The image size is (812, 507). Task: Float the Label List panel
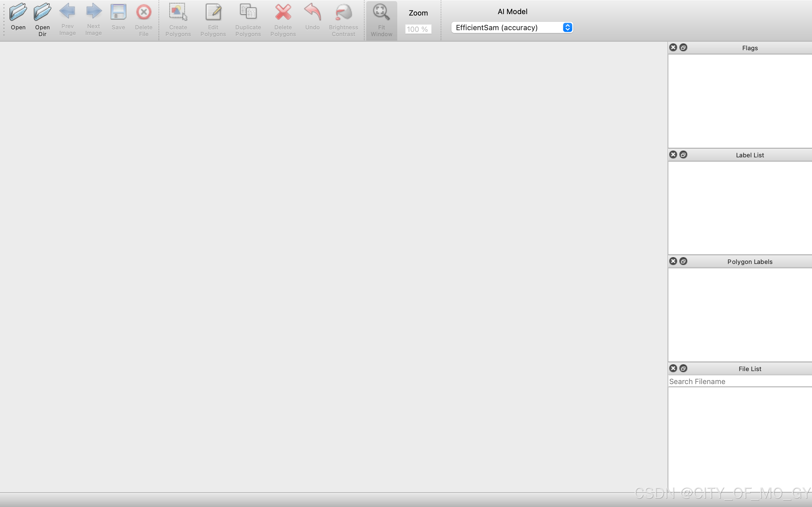tap(683, 155)
